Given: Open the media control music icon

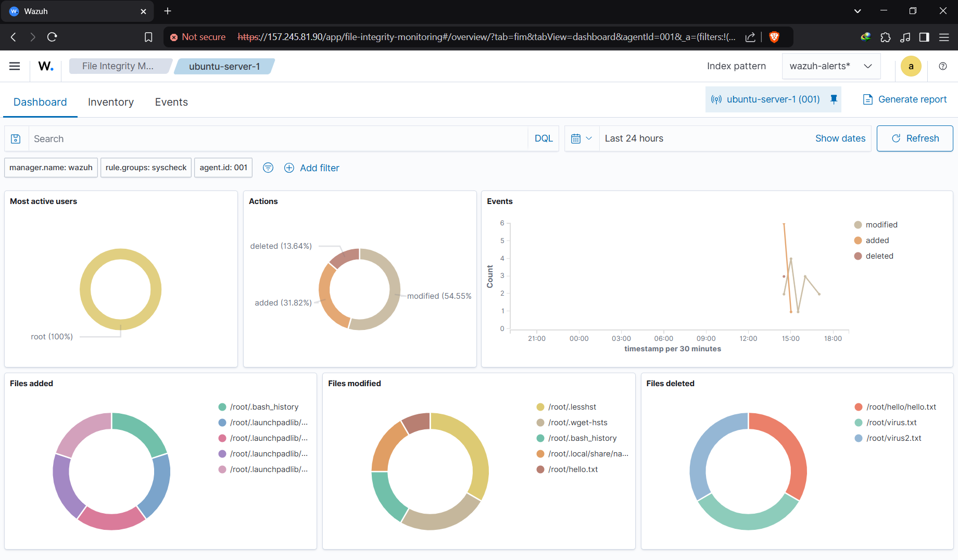Looking at the screenshot, I should tap(905, 37).
